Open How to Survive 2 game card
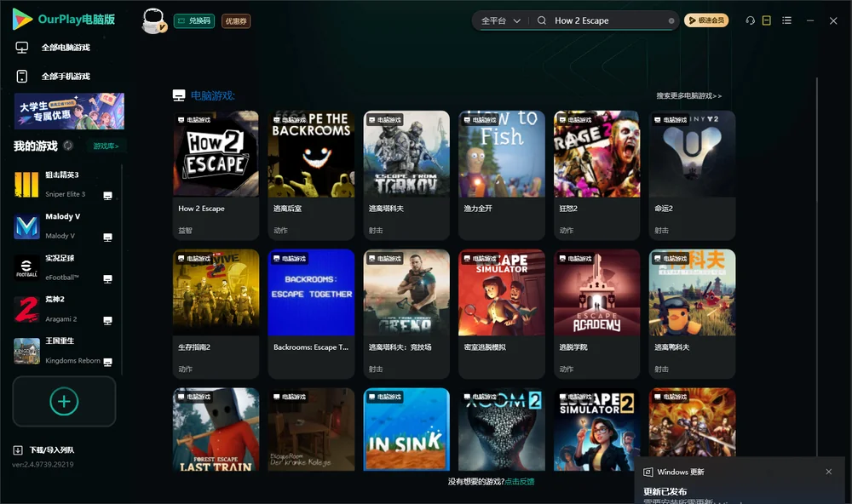 coord(216,314)
